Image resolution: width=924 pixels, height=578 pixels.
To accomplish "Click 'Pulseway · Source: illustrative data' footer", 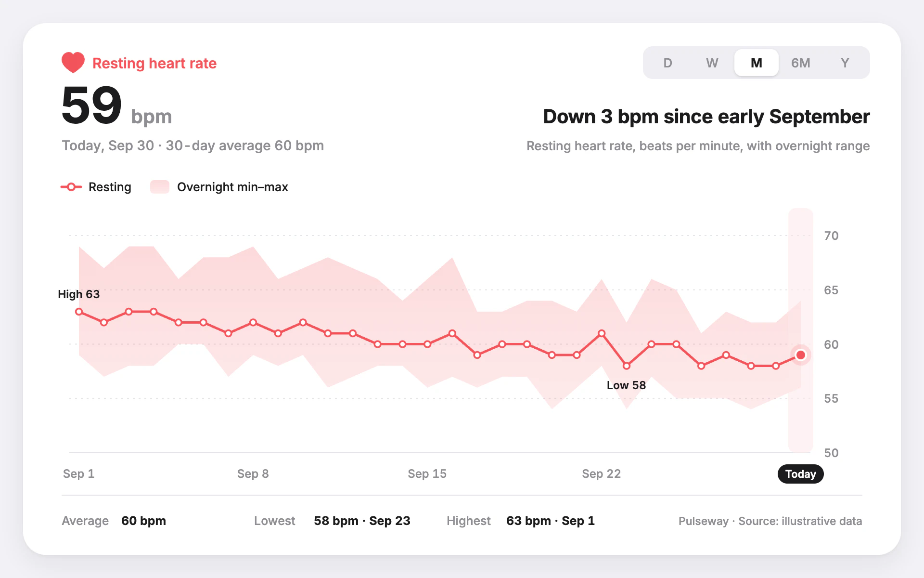I will tap(770, 521).
